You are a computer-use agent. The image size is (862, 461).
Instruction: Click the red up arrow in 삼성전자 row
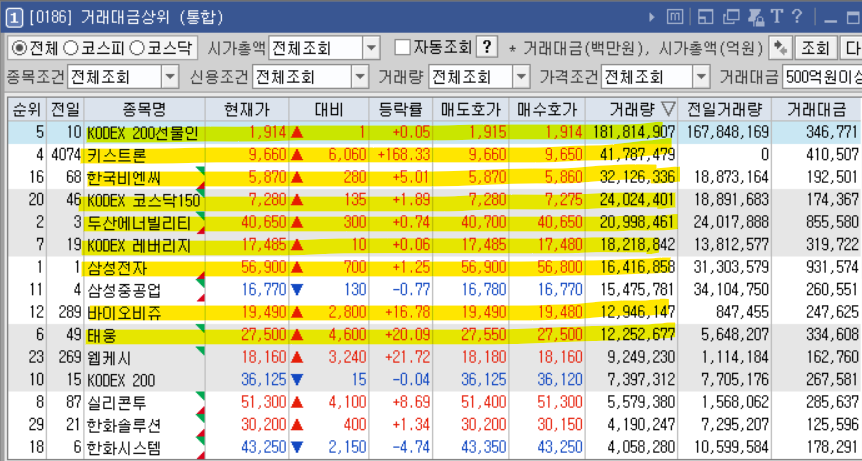click(297, 268)
